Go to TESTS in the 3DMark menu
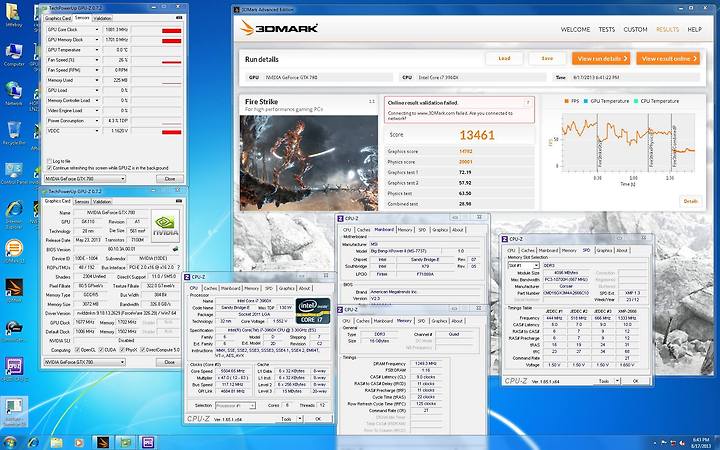The image size is (720, 450). (x=607, y=29)
